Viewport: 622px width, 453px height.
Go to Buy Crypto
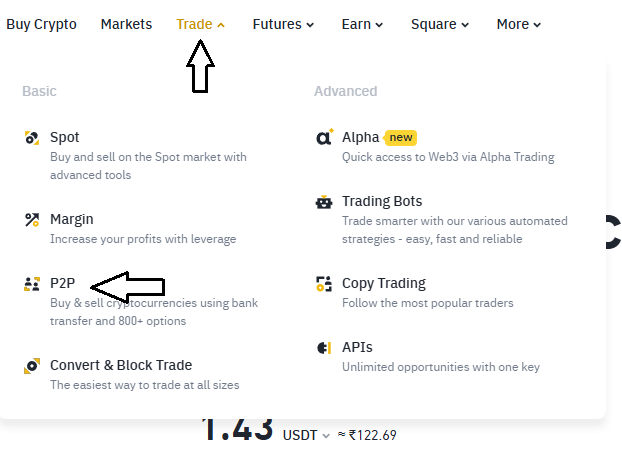pos(41,24)
